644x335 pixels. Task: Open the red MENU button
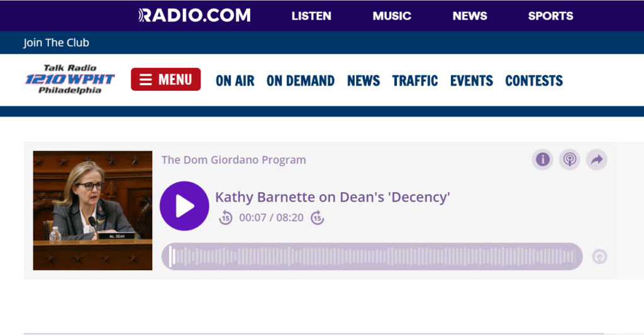165,79
